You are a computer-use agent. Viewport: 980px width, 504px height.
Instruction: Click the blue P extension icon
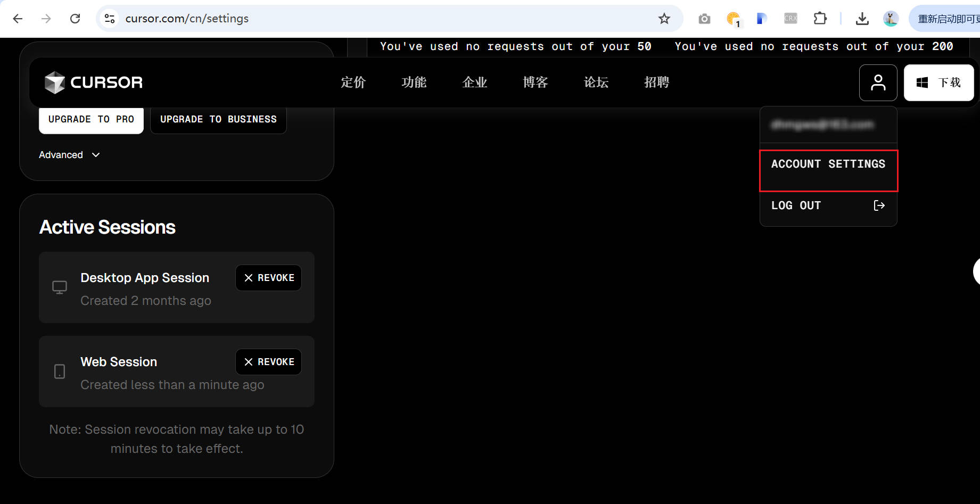click(761, 19)
